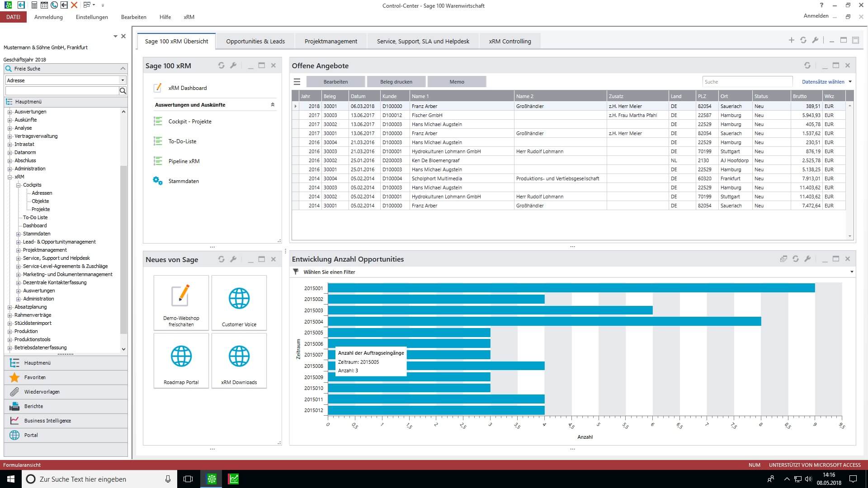Open the Favoriten navigation section
This screenshot has width=868, height=488.
(66, 377)
